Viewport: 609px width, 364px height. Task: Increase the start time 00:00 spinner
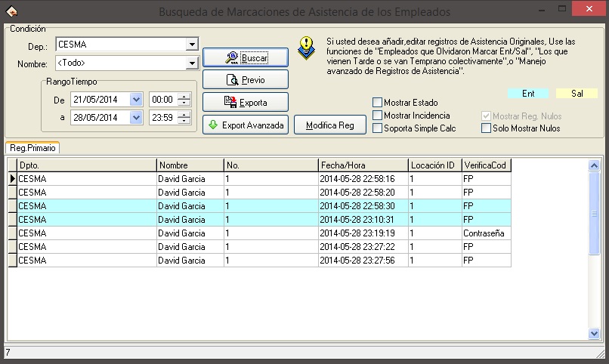(x=184, y=96)
